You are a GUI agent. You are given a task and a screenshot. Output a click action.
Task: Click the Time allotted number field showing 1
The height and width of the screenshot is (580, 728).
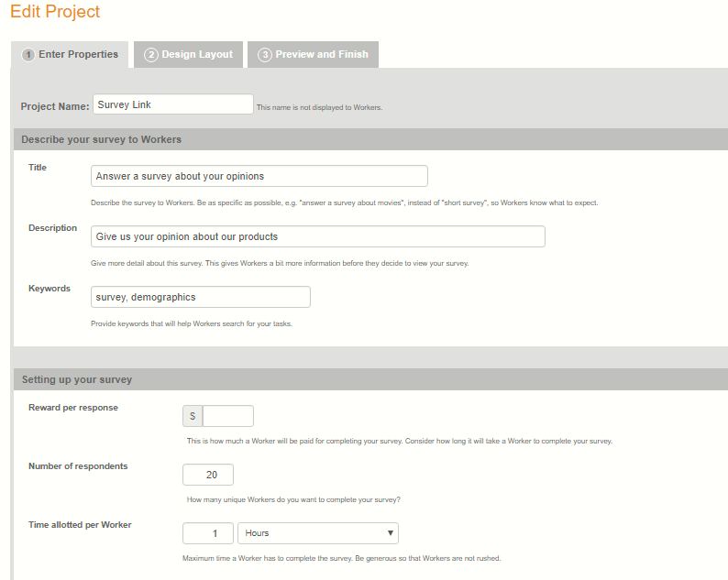pyautogui.click(x=208, y=533)
